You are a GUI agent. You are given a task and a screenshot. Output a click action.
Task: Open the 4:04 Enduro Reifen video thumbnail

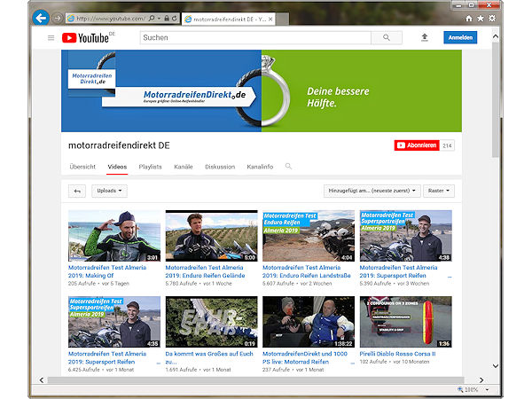tap(309, 236)
